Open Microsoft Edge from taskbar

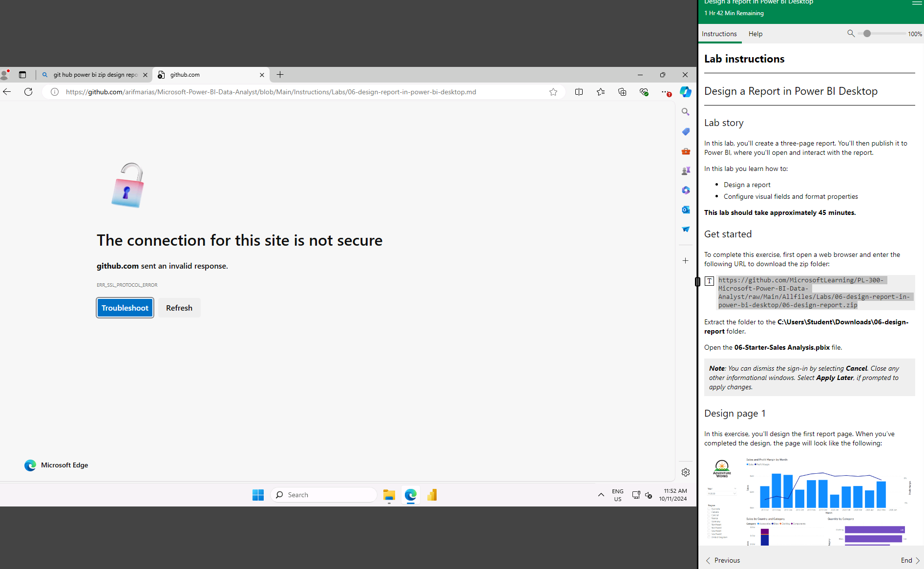click(411, 495)
